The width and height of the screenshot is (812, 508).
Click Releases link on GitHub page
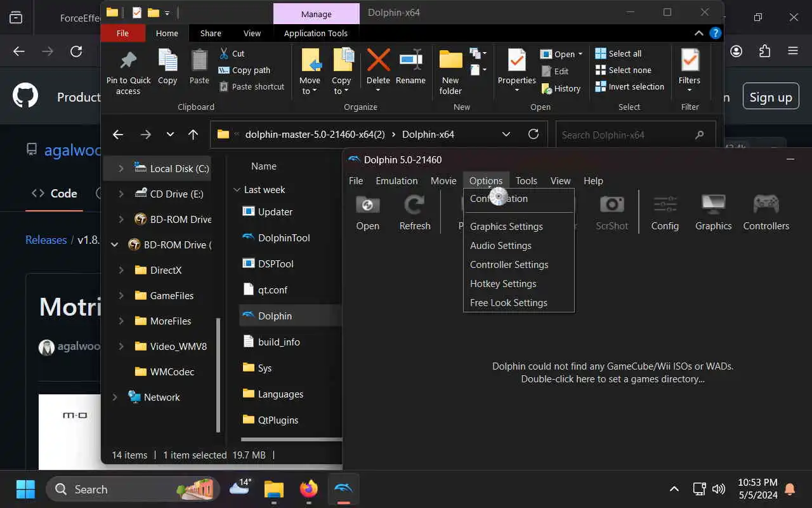click(46, 240)
